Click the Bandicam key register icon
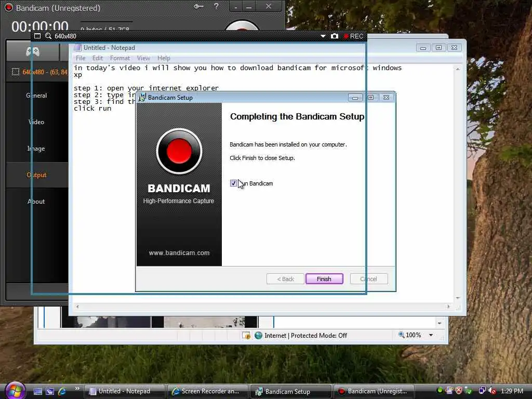The height and width of the screenshot is (399, 532). [x=198, y=6]
